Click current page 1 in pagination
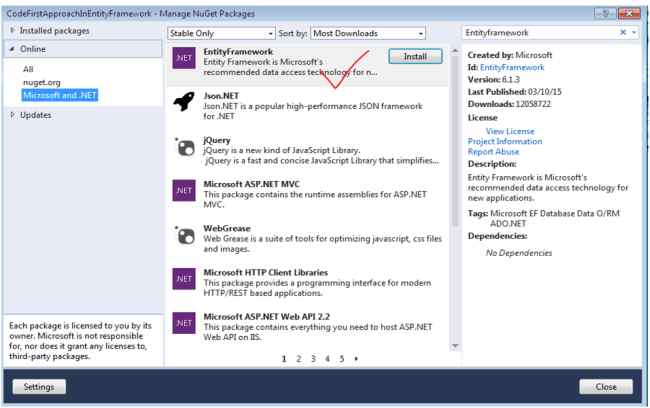The image size is (650, 408). [x=284, y=359]
